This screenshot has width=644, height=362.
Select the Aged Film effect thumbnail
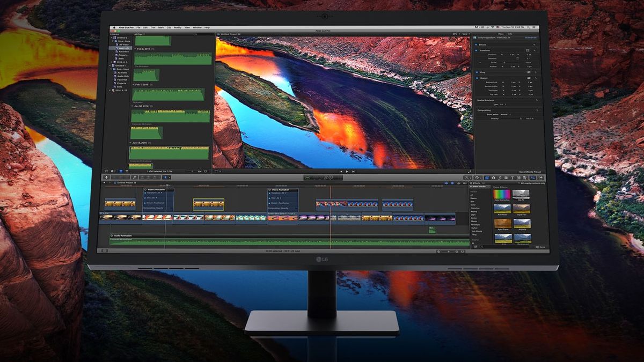tap(522, 209)
